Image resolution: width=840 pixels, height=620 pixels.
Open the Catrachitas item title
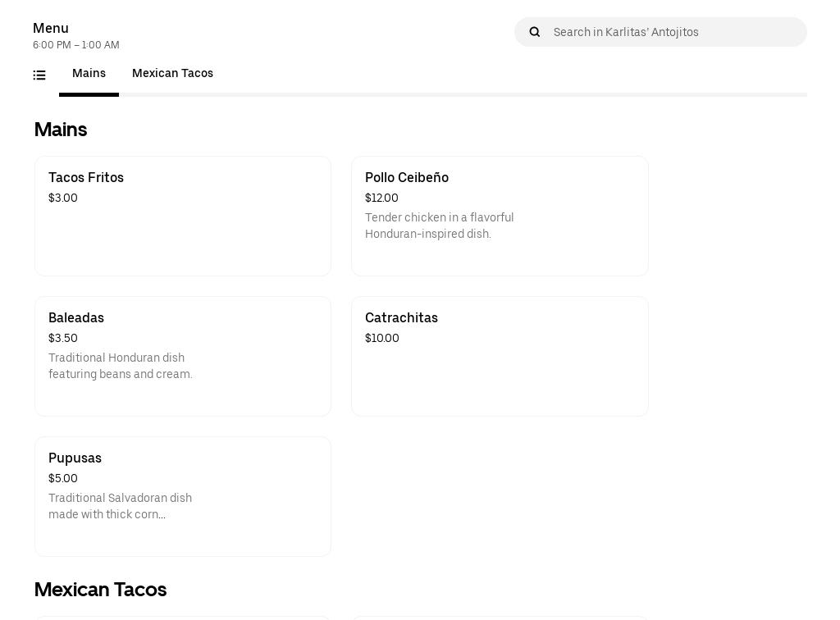tap(401, 318)
